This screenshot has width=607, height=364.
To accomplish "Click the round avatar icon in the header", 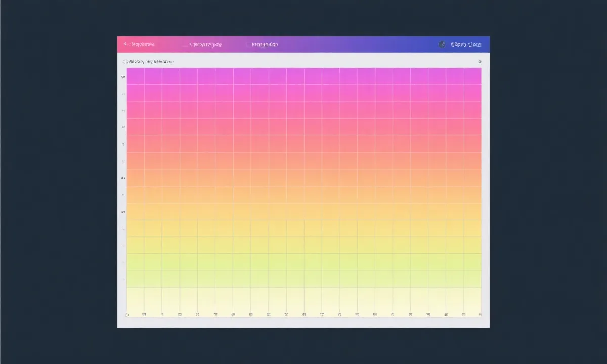I will (x=442, y=44).
